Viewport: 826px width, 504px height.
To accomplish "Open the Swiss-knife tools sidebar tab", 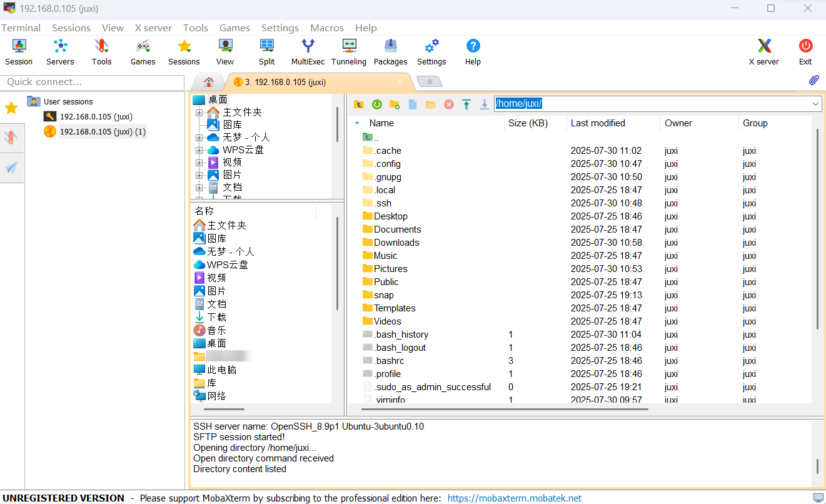I will [x=11, y=138].
